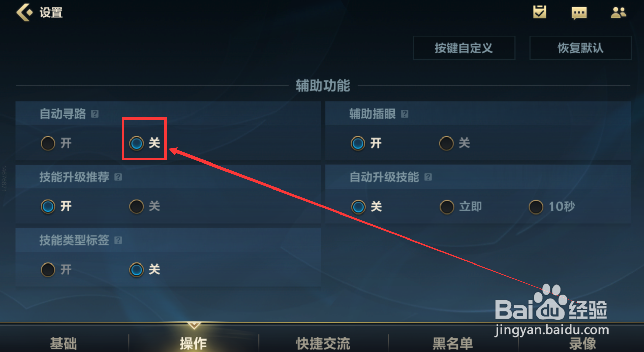Go back using the golden arrow icon
The width and height of the screenshot is (644, 352).
[x=24, y=12]
